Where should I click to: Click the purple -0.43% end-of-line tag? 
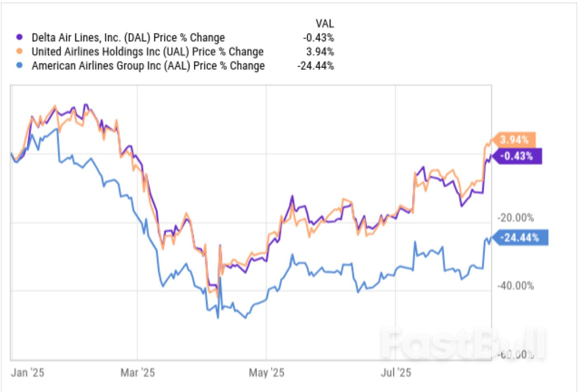click(x=518, y=156)
